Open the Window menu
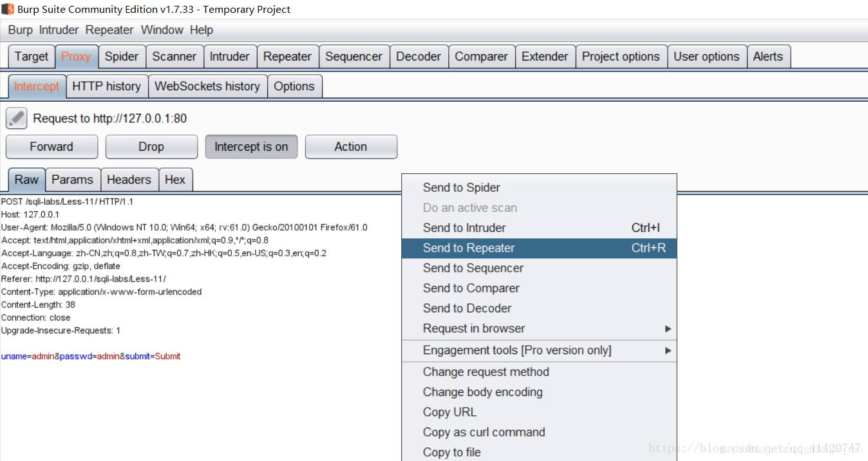Viewport: 868px width, 461px height. pos(162,30)
